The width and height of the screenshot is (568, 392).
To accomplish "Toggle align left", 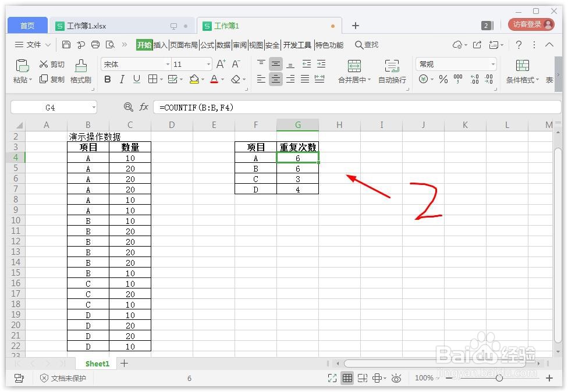I will [x=261, y=79].
